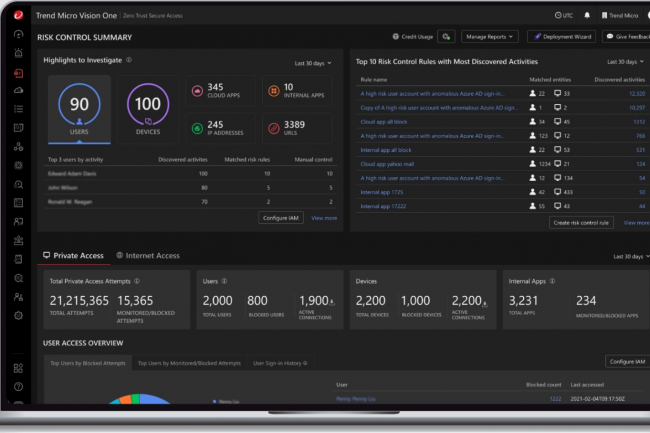Select the URLs red icon tile
650x433 pixels.
(273, 129)
